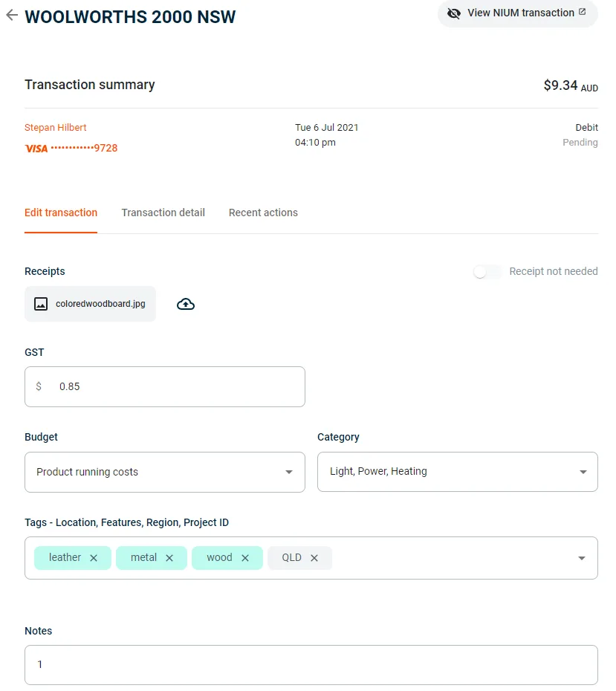616x691 pixels.
Task: Remove the wood tag
Action: pyautogui.click(x=245, y=558)
